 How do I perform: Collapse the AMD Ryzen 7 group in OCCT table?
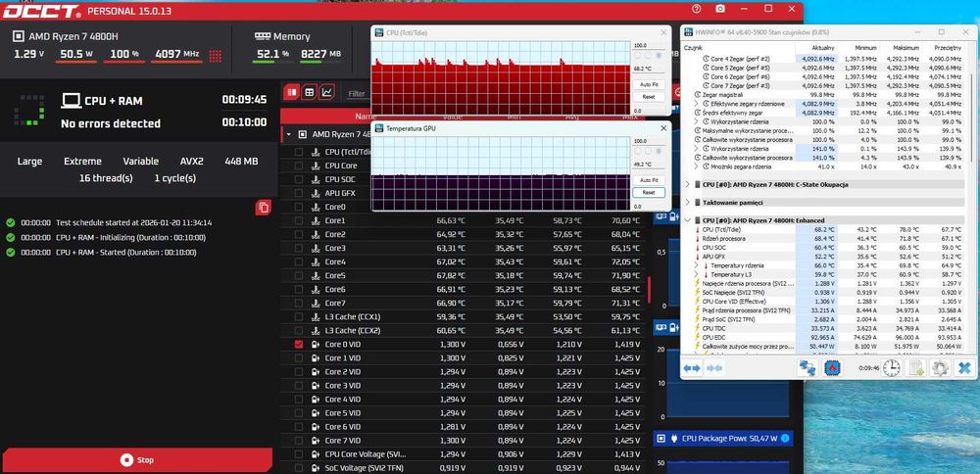click(x=289, y=134)
